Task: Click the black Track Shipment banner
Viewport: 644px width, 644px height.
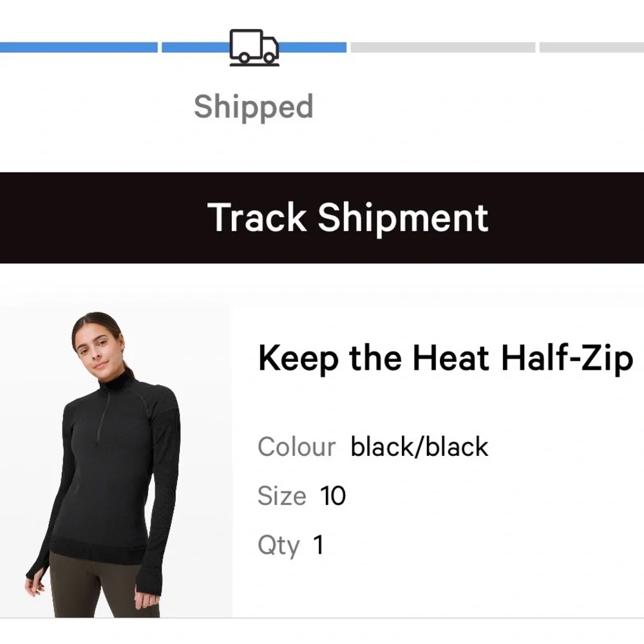Action: coord(322,217)
